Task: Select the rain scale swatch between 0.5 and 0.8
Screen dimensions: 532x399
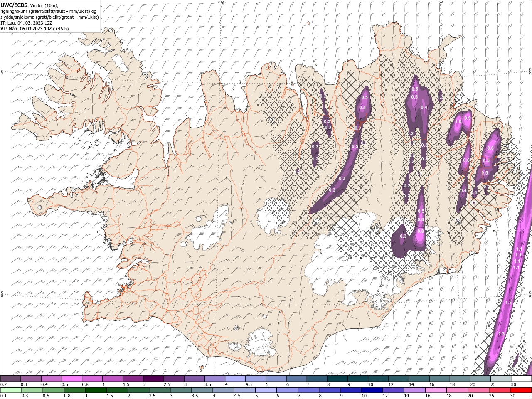Action: click(x=54, y=390)
